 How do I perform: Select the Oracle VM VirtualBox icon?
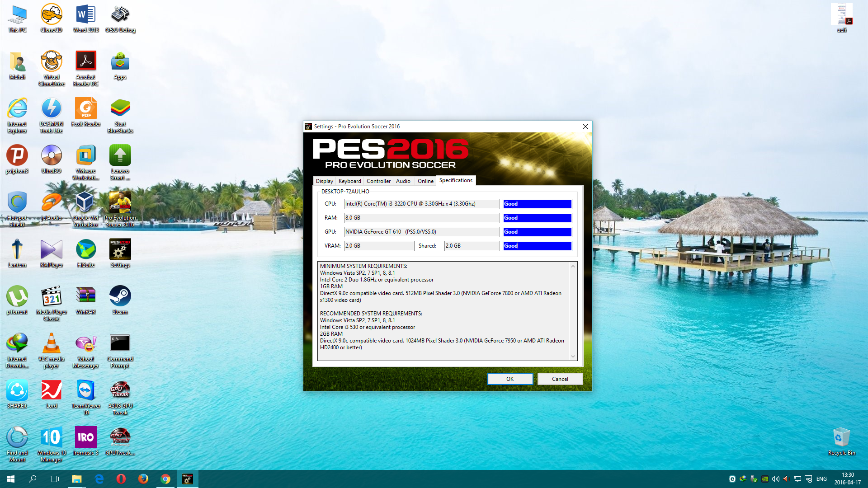(86, 209)
